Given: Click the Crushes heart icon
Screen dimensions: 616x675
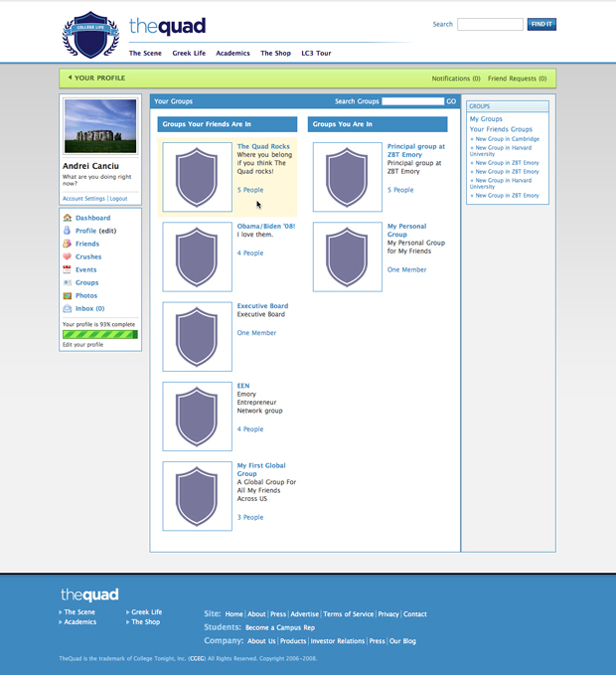Looking at the screenshot, I should click(67, 256).
